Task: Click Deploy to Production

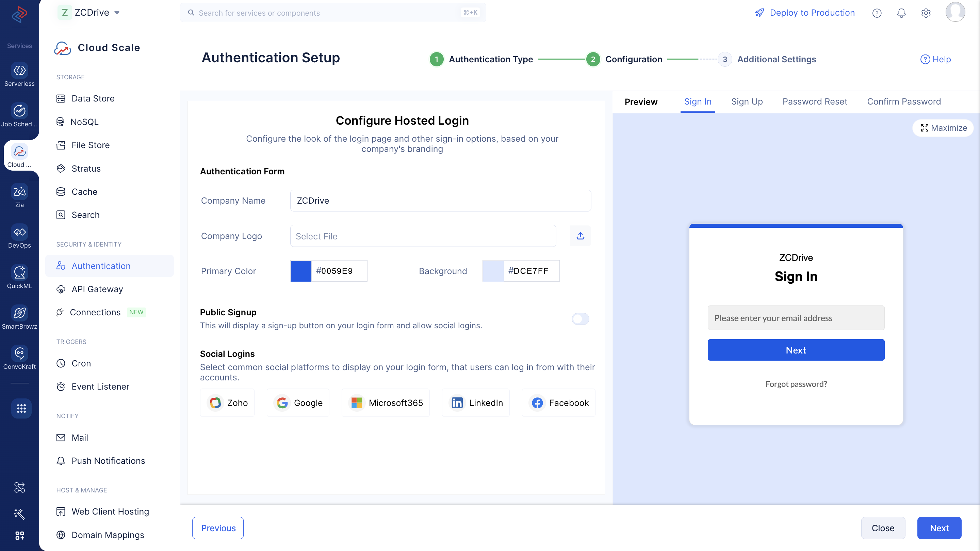Action: pyautogui.click(x=805, y=13)
